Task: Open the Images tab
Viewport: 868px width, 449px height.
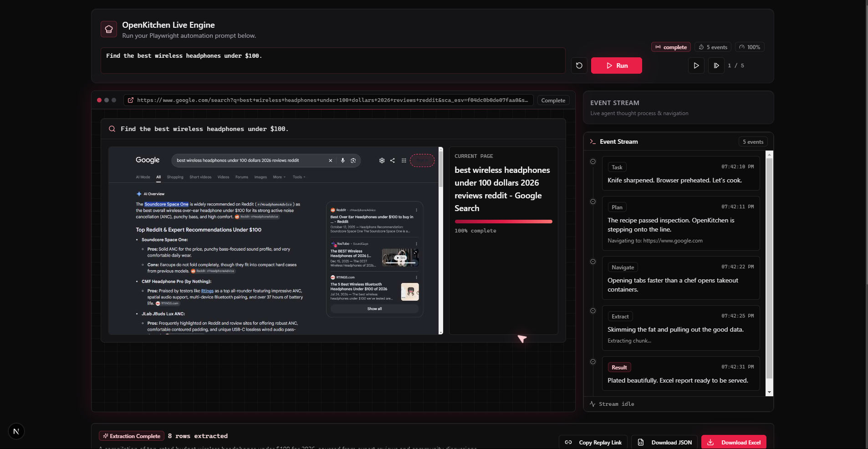Action: pyautogui.click(x=260, y=177)
